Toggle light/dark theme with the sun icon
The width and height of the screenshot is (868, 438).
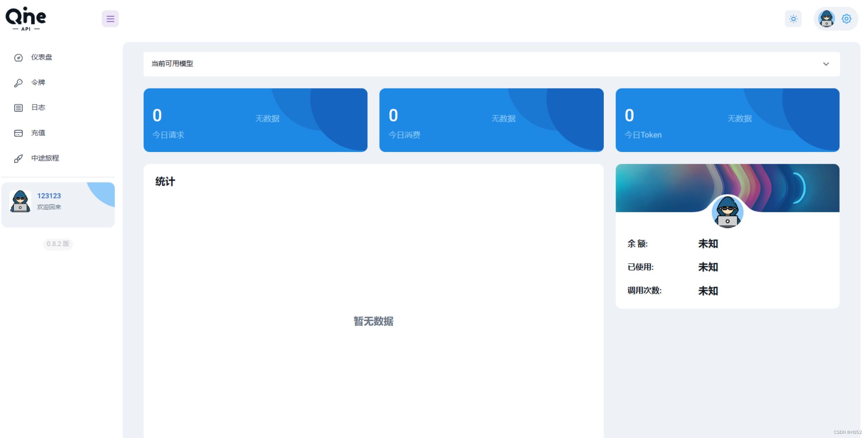tap(794, 19)
